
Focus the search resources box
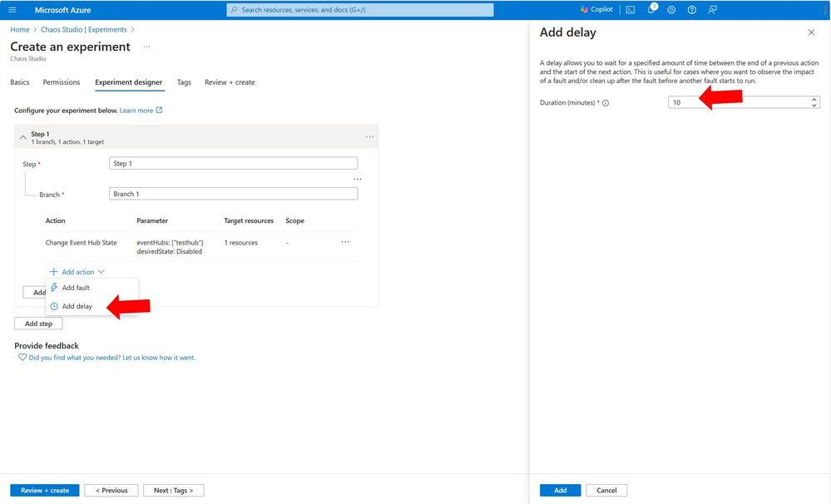pos(360,9)
